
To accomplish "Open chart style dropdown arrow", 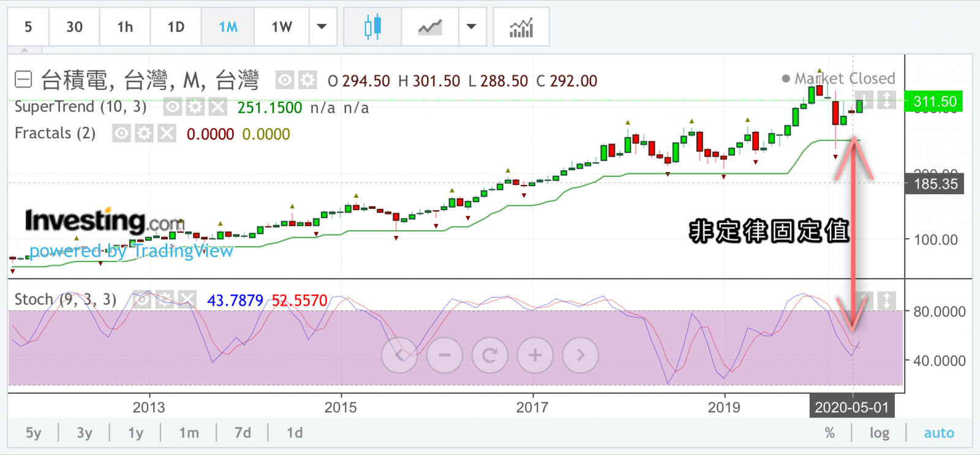I will (x=472, y=27).
